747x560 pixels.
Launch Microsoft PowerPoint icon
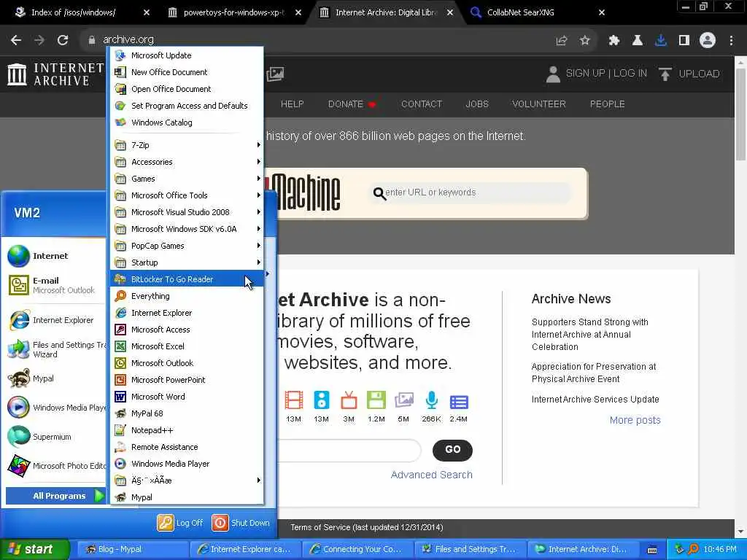click(120, 379)
